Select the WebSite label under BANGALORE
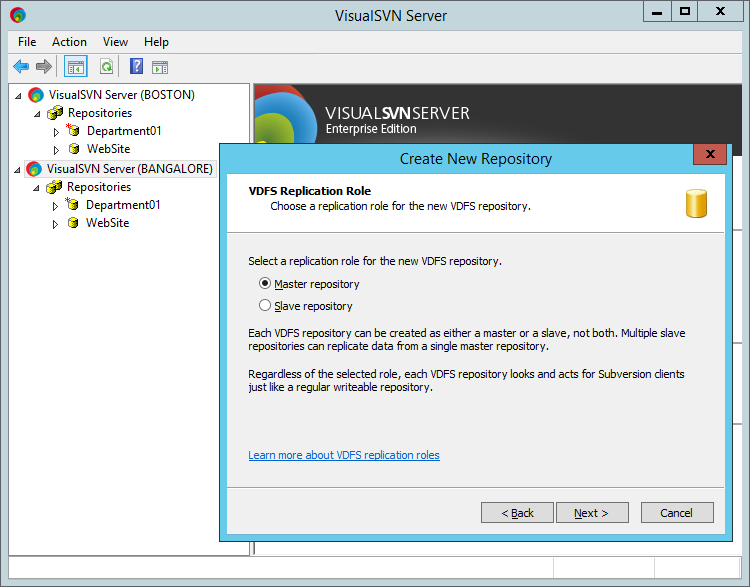The height and width of the screenshot is (587, 750). (x=108, y=223)
